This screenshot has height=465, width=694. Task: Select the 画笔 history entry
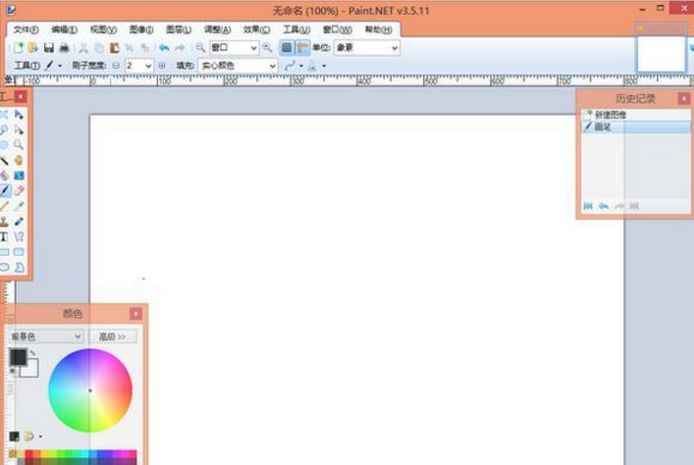click(635, 127)
